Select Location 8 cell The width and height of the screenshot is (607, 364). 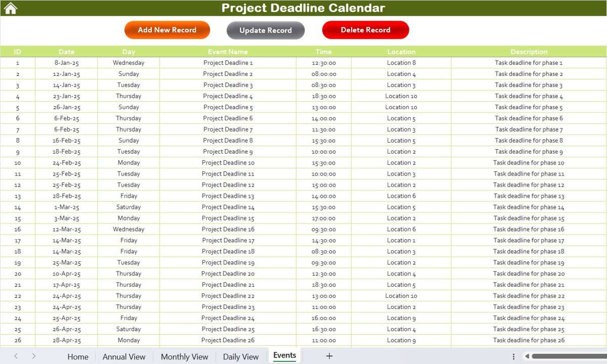[401, 63]
